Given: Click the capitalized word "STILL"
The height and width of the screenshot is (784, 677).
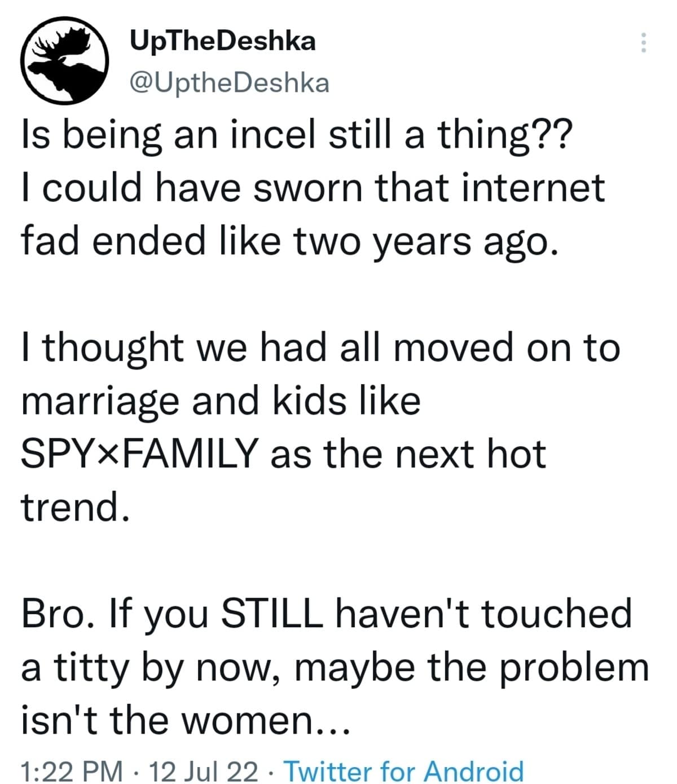Looking at the screenshot, I should click(272, 613).
